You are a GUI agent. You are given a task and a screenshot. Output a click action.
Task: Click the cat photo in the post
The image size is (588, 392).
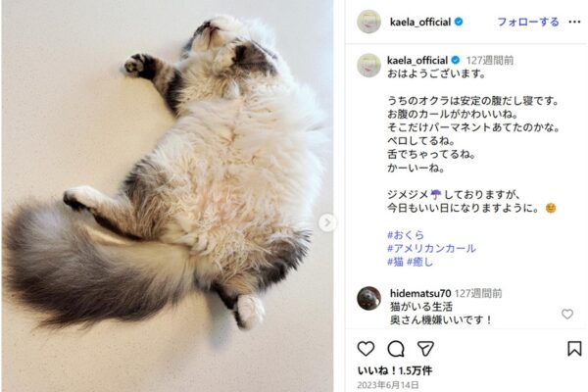[168, 196]
